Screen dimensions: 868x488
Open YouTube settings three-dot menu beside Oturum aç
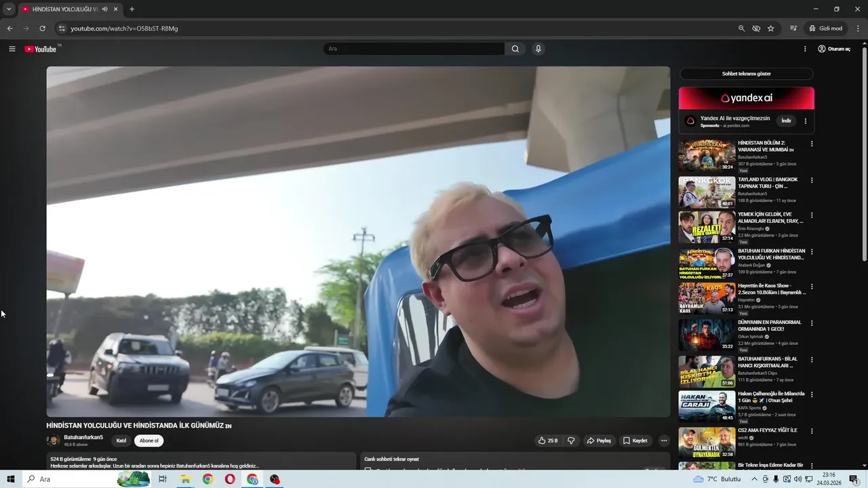[805, 49]
